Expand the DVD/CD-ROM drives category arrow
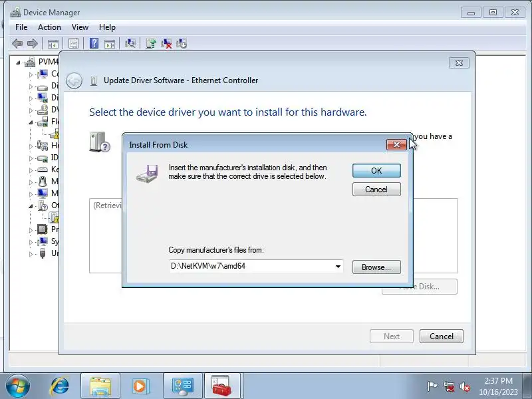This screenshot has width=532, height=399. click(x=31, y=110)
